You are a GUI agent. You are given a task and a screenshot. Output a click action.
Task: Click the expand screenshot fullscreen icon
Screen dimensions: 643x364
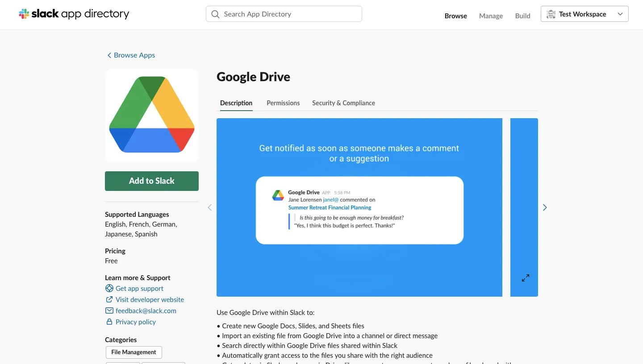tap(525, 277)
